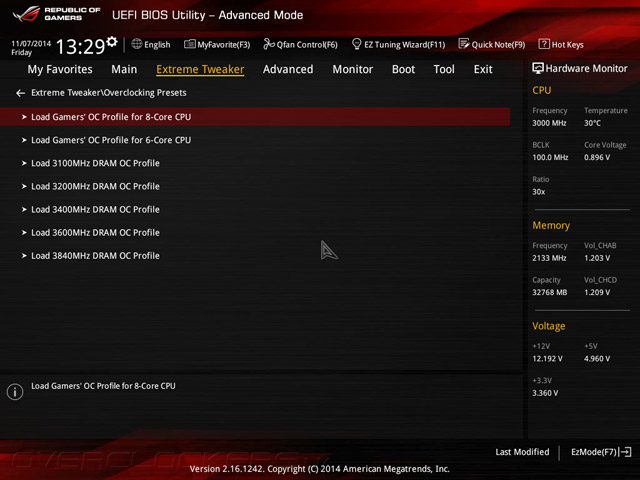Click the globe language icon
Image resolution: width=640 pixels, height=480 pixels.
click(x=137, y=44)
